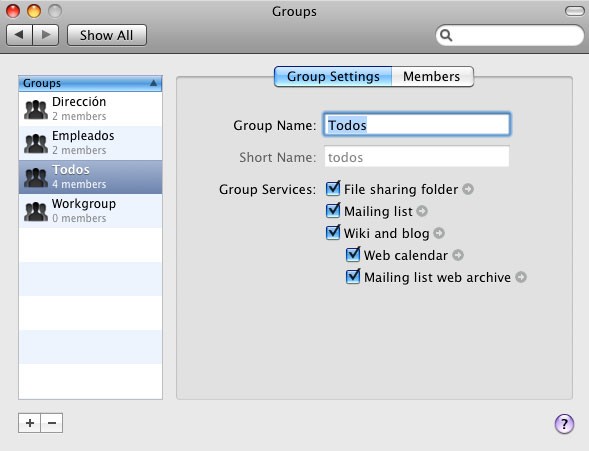Uncheck the Mailing list checkbox
Viewport: 589px width, 451px height.
333,210
